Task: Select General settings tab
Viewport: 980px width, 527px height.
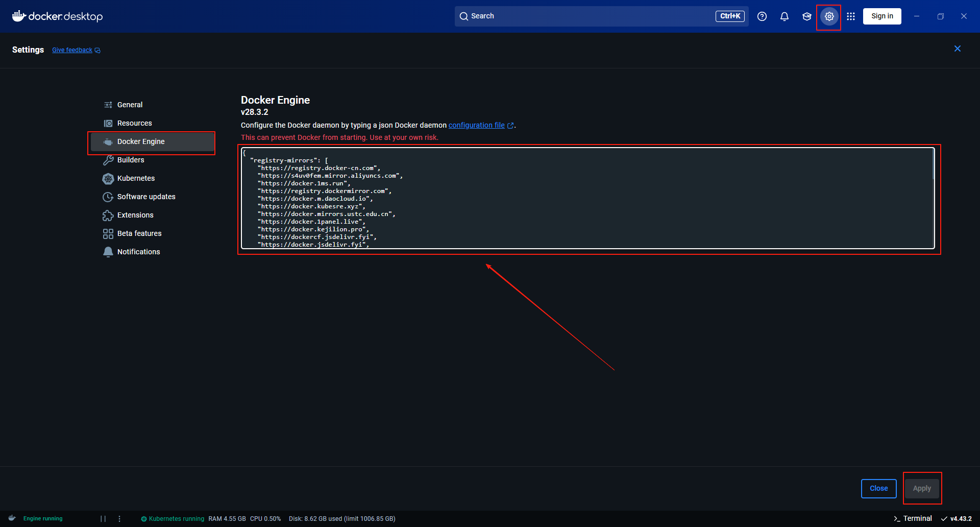Action: click(152, 105)
